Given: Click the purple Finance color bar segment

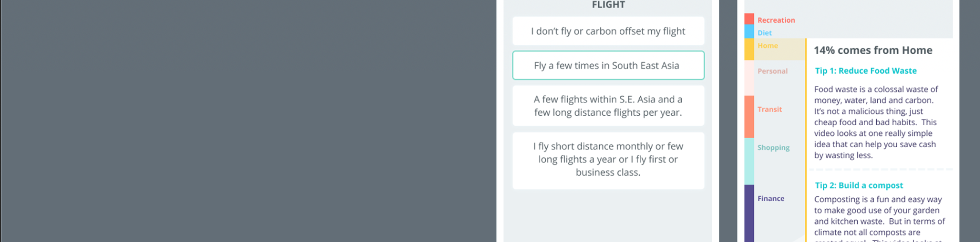Looking at the screenshot, I should (749, 213).
